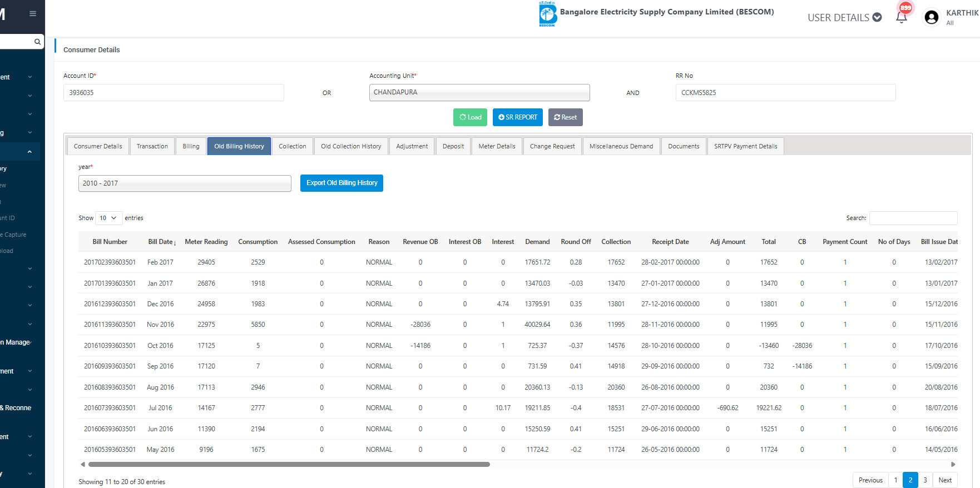Open the Meter Details tab
The height and width of the screenshot is (488, 980).
click(x=497, y=146)
